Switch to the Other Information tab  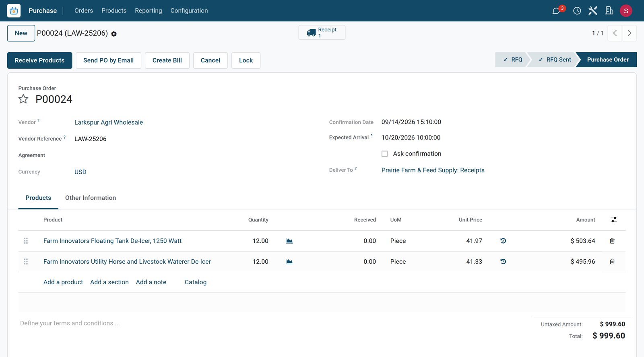91,198
